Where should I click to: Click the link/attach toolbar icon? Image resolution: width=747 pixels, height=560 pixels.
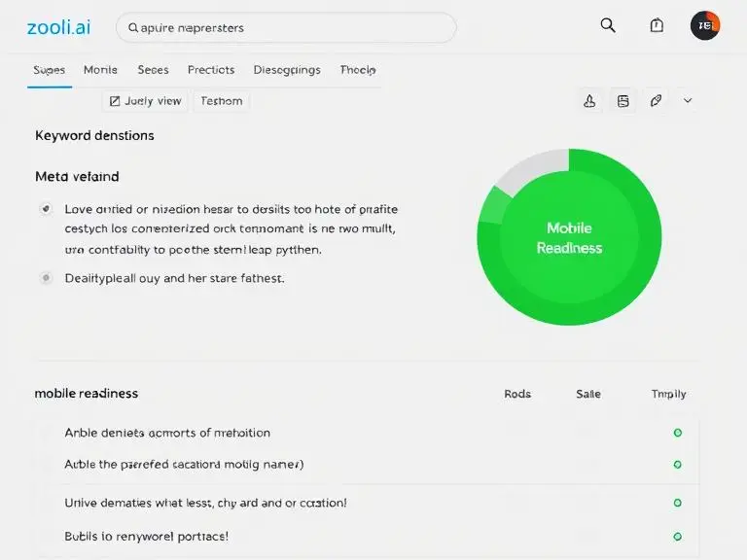656,101
